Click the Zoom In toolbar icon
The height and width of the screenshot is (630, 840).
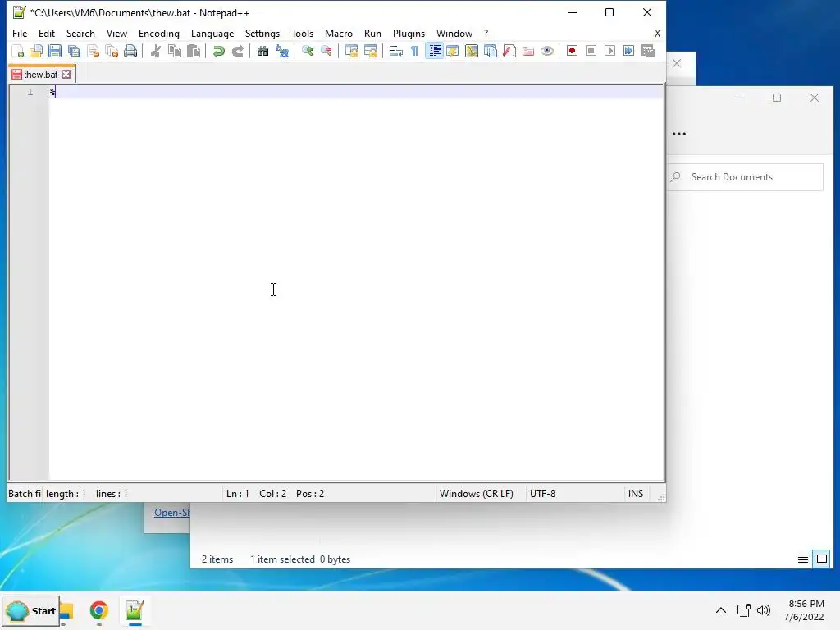click(307, 51)
